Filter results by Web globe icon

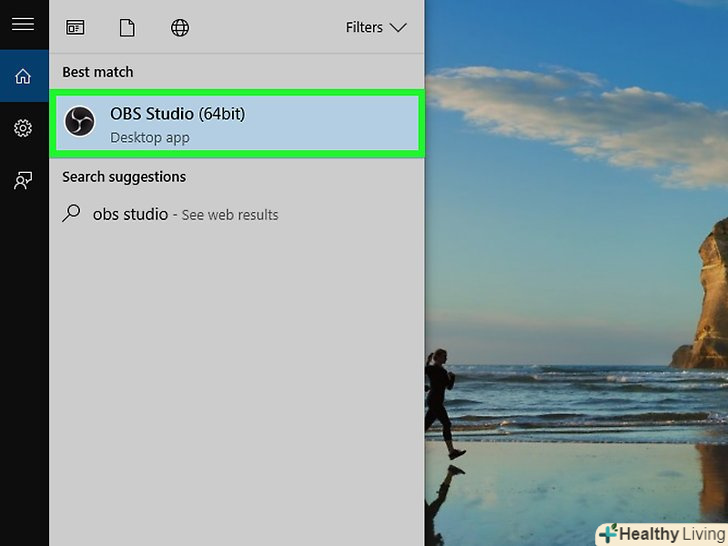[x=180, y=28]
